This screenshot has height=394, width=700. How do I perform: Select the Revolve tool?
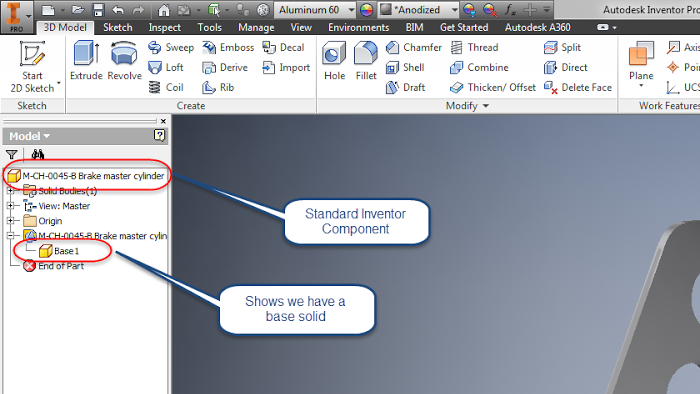(124, 61)
